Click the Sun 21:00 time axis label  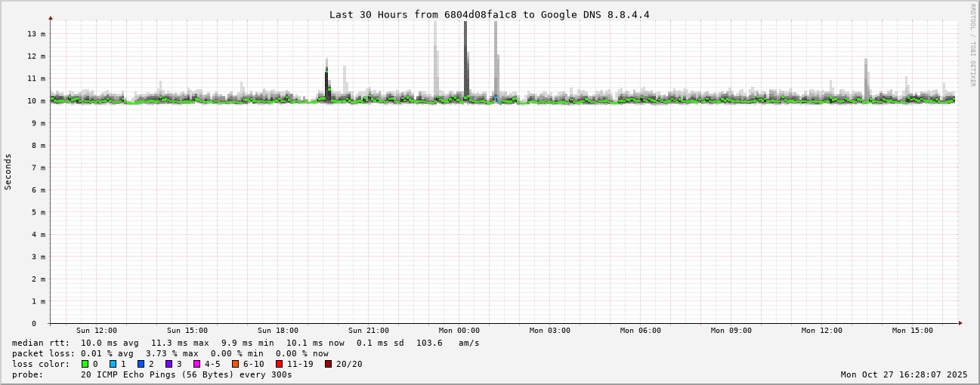tap(369, 331)
